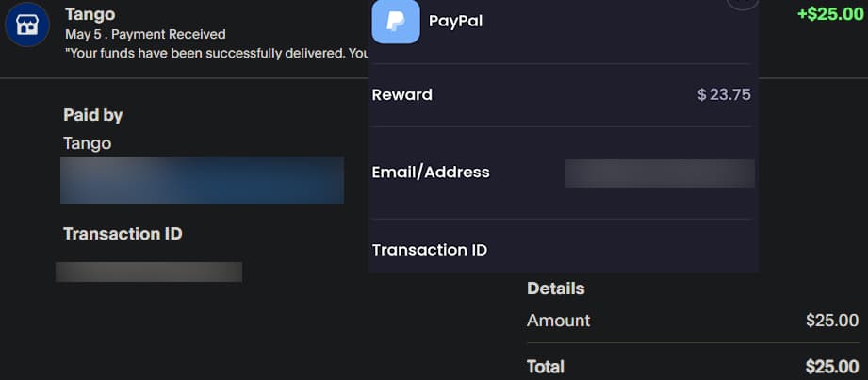Viewport: 868px width, 380px height.
Task: Click the partial circle button above the PayPal panel
Action: click(x=743, y=4)
